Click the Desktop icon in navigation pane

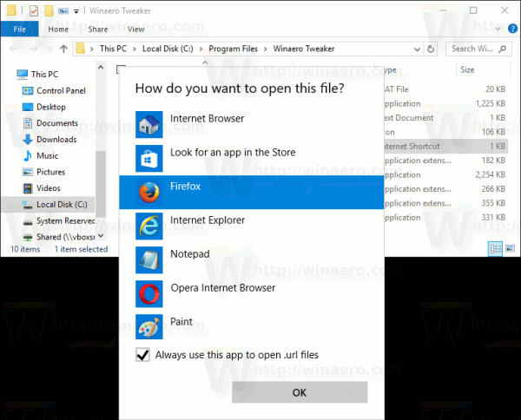(x=28, y=107)
